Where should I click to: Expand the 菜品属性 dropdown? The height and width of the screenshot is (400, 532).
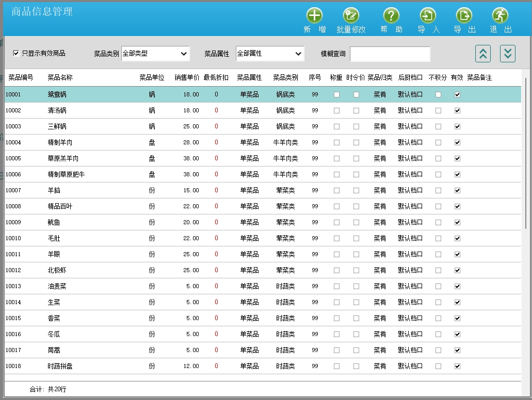[270, 54]
